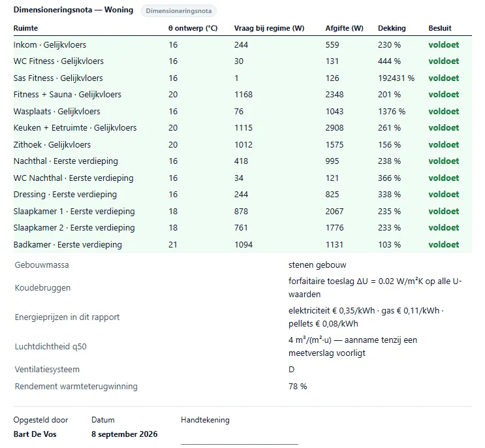Click the Wasplaats · Gelijkvloers row label
The width and height of the screenshot is (485, 448).
(57, 112)
